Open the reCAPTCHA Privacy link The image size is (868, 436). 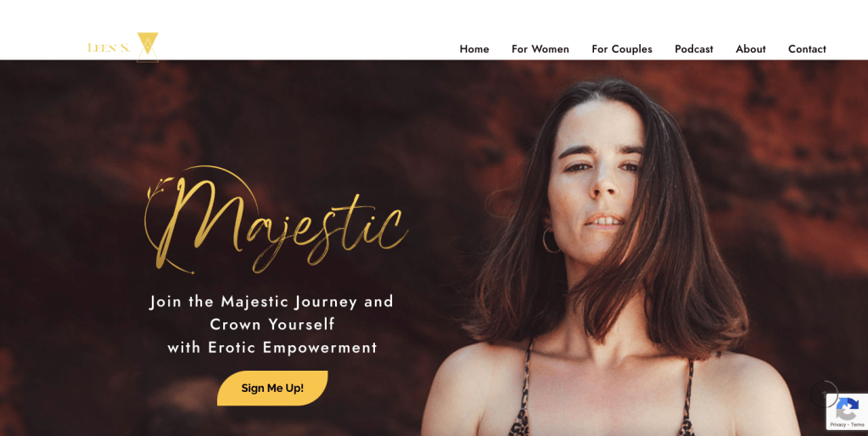pos(837,424)
